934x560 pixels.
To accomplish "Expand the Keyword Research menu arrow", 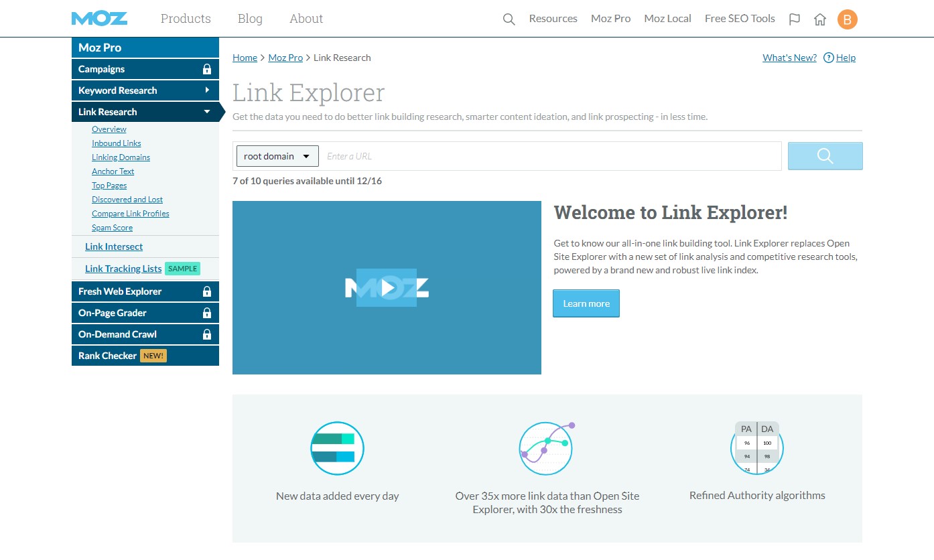I will [207, 90].
